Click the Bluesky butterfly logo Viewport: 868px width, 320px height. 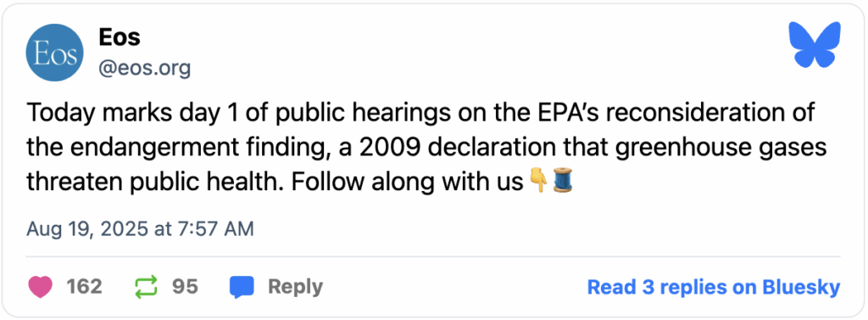(x=815, y=46)
